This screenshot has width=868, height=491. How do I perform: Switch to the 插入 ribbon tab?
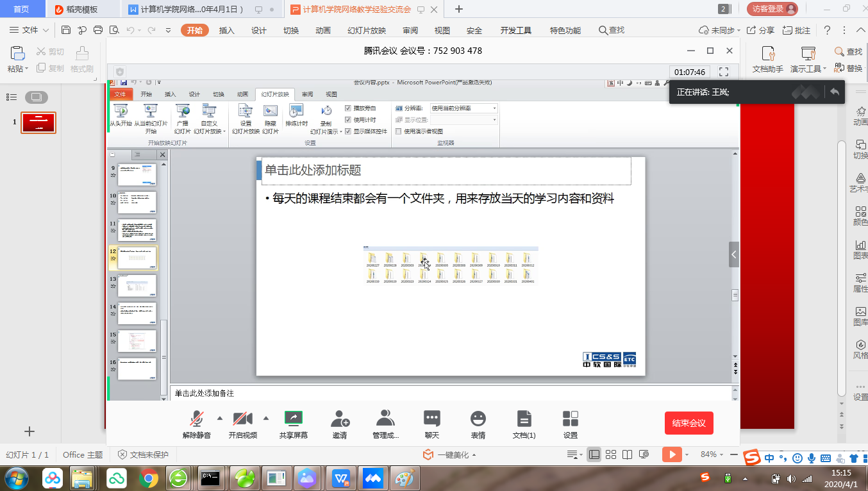point(227,30)
